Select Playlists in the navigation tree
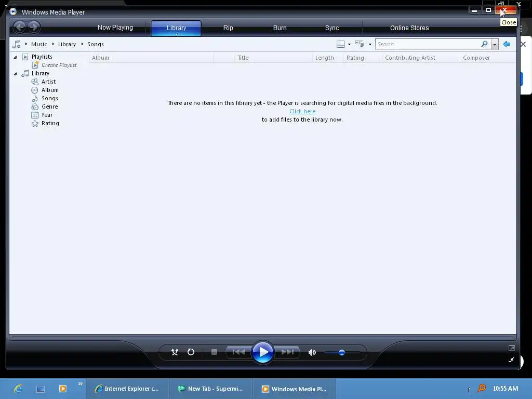 tap(42, 57)
